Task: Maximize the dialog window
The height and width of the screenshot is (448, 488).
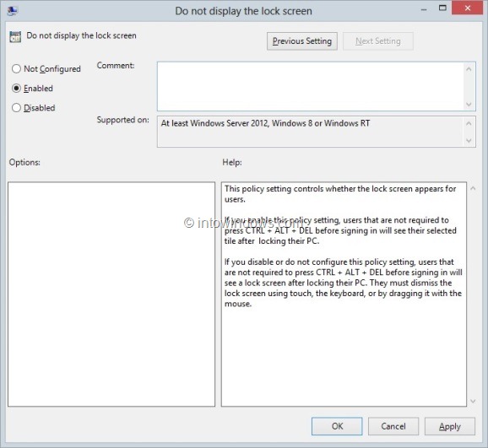Action: click(x=442, y=8)
